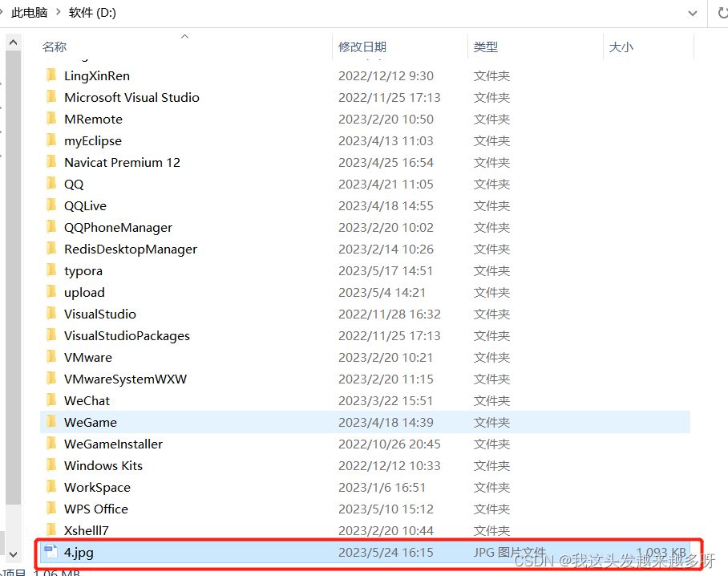Click the Microsoft Visual Studio folder icon
The height and width of the screenshot is (576, 728).
coord(51,96)
